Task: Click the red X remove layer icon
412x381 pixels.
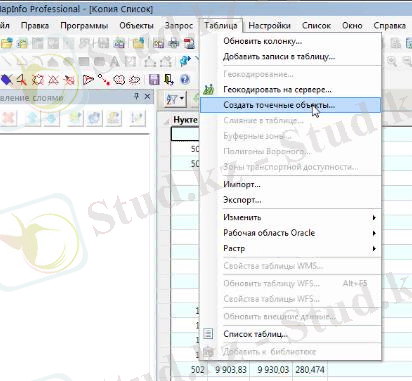Action: click(x=8, y=119)
